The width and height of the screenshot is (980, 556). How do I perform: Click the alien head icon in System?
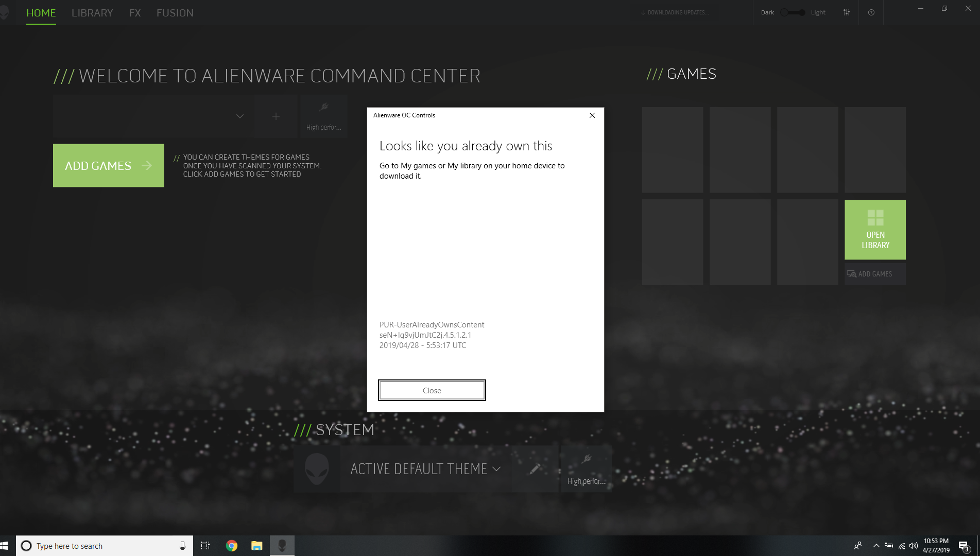tap(317, 469)
